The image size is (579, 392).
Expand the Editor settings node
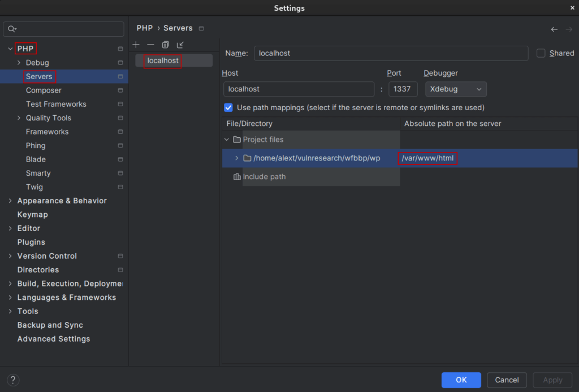tap(10, 228)
